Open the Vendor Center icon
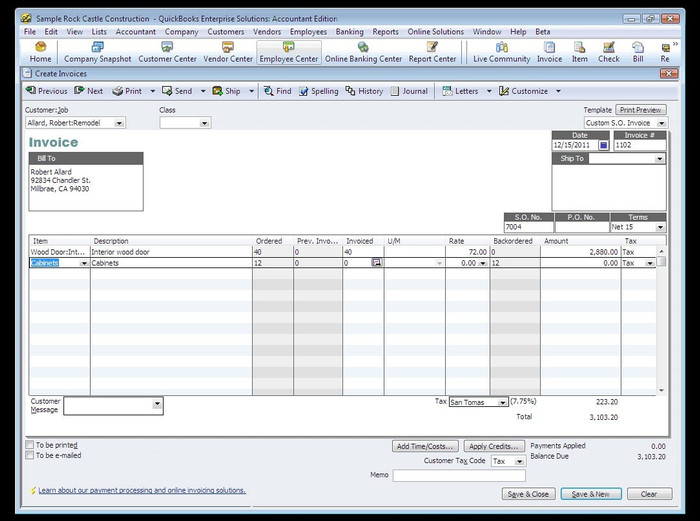Viewport: 700px width, 521px height. pyautogui.click(x=228, y=52)
